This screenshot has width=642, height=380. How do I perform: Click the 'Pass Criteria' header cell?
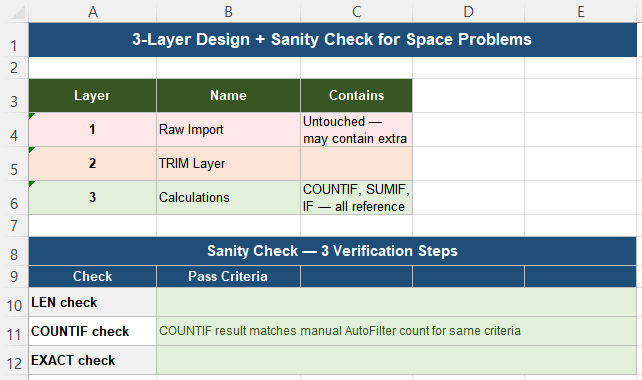(x=228, y=276)
